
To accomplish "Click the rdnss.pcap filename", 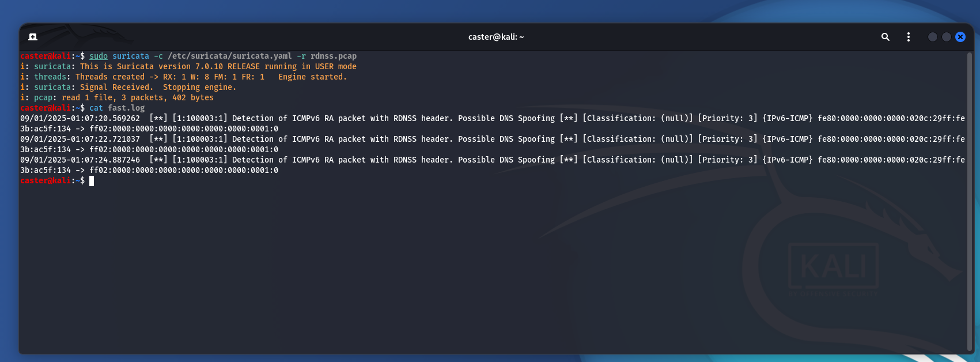I will pyautogui.click(x=333, y=56).
